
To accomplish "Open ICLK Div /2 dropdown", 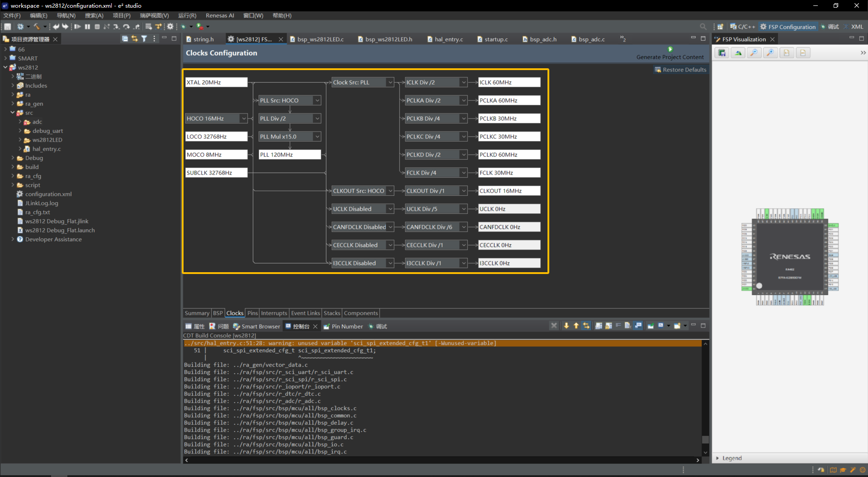I will pos(463,82).
